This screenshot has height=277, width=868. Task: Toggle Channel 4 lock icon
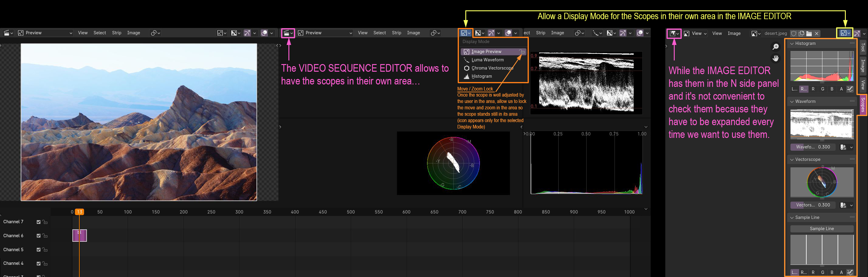pyautogui.click(x=45, y=264)
